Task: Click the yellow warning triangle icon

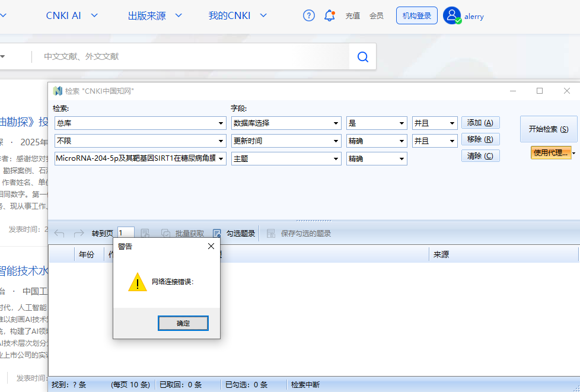Action: click(x=138, y=282)
